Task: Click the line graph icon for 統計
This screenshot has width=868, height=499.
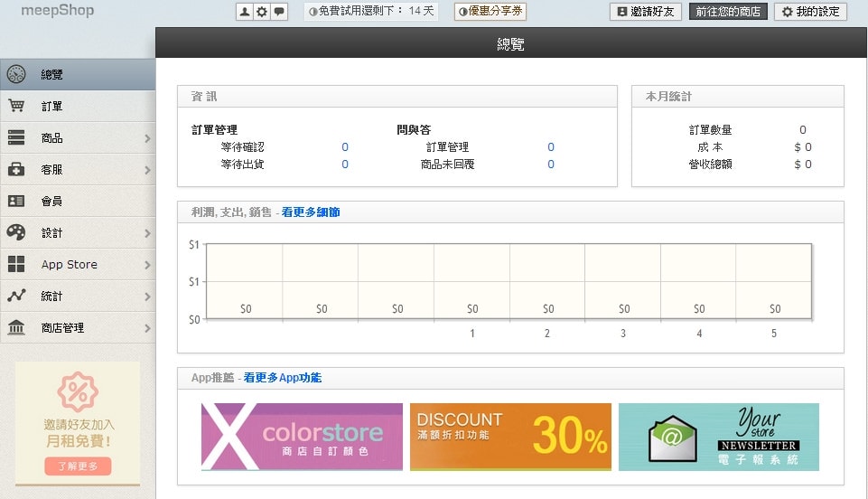Action: tap(16, 296)
